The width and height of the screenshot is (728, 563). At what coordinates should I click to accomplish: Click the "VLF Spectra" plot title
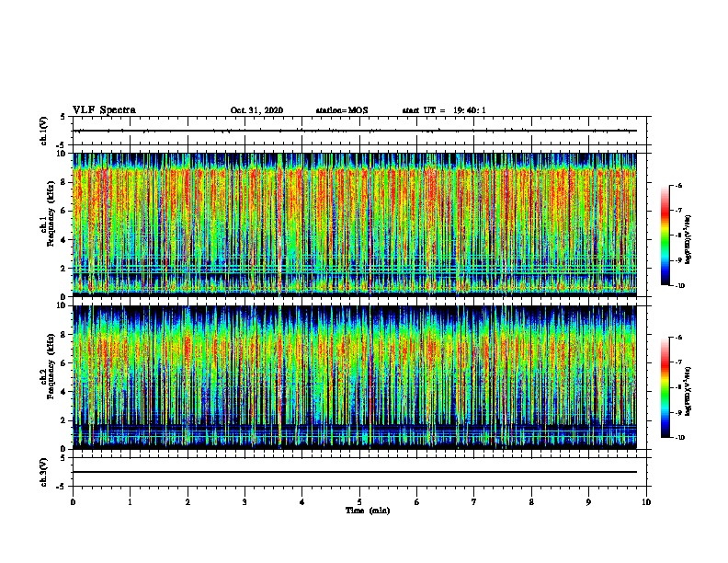click(104, 109)
